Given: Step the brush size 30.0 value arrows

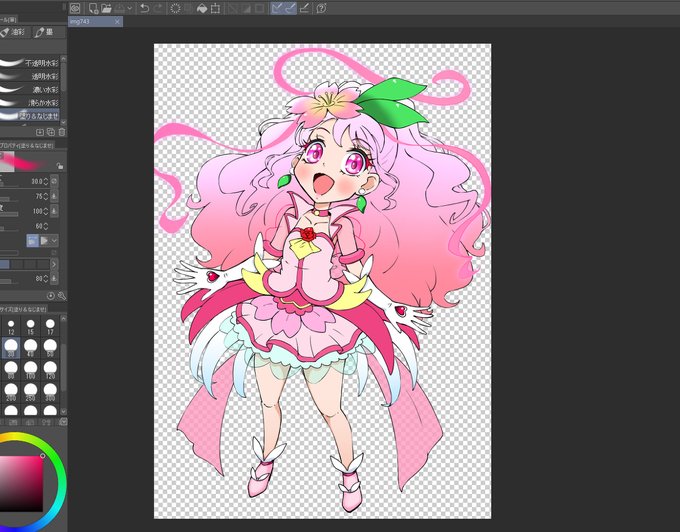Looking at the screenshot, I should (46, 181).
